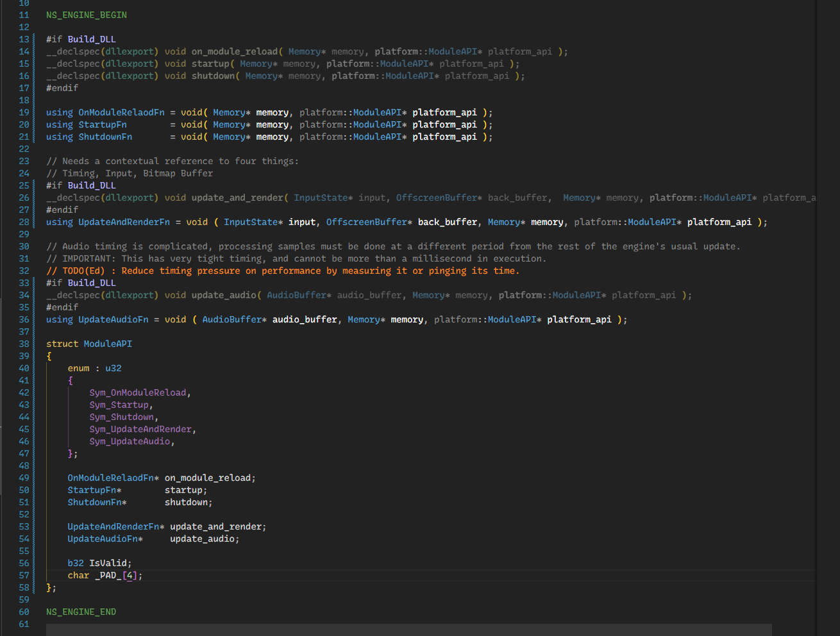Click the shutdown function name on line 16
The image size is (840, 636).
point(213,76)
